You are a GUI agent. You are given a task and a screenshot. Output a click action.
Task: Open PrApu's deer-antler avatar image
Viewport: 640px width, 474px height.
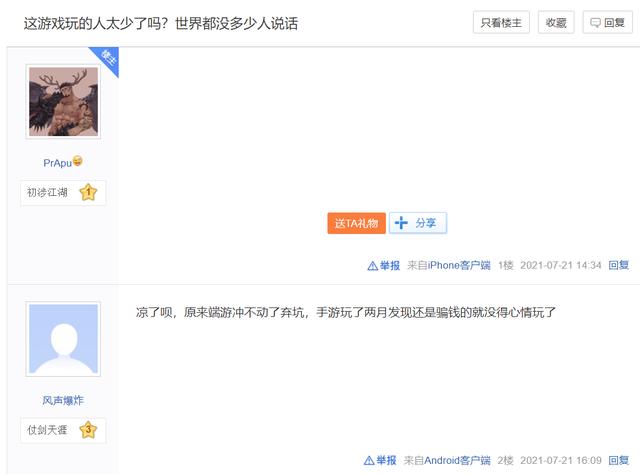coord(63,102)
